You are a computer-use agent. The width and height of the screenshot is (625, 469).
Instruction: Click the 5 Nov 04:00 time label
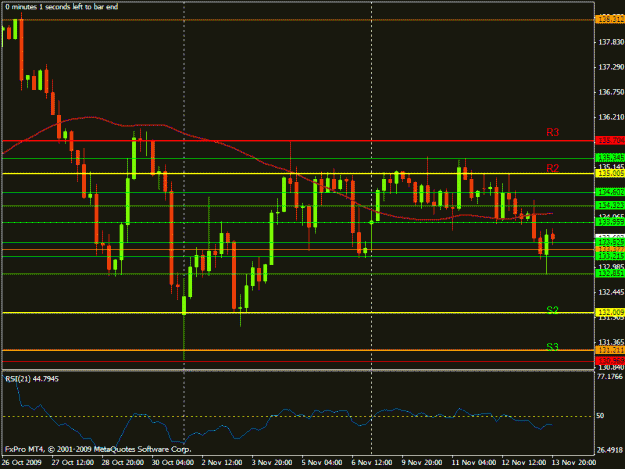[322, 463]
